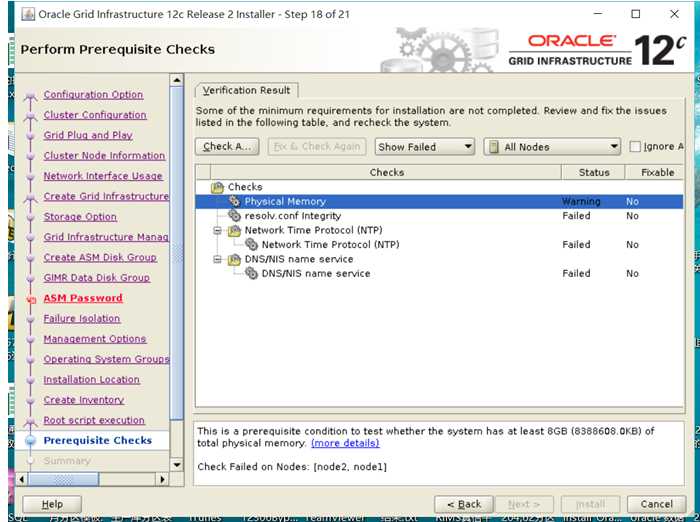This screenshot has height=522, width=700.
Task: Go to Failure Isolation step
Action: [x=82, y=318]
